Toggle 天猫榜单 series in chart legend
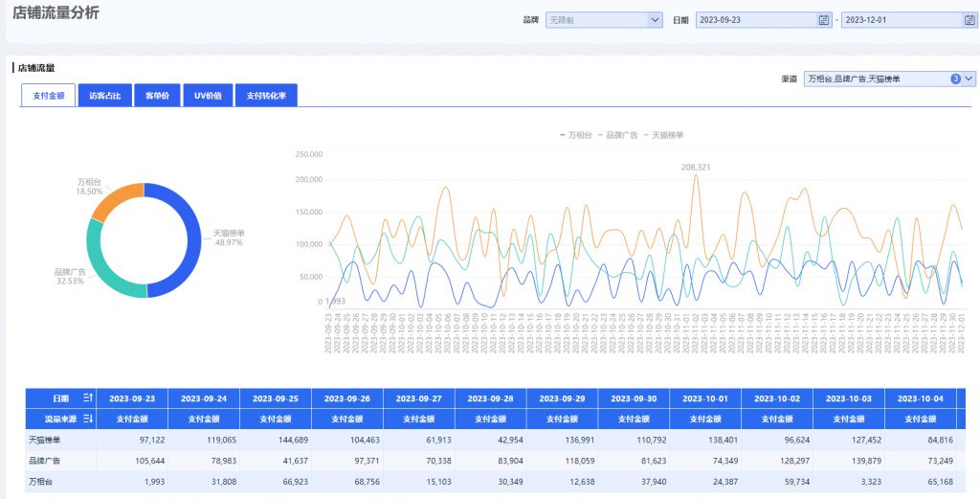The image size is (980, 499). pos(664,134)
